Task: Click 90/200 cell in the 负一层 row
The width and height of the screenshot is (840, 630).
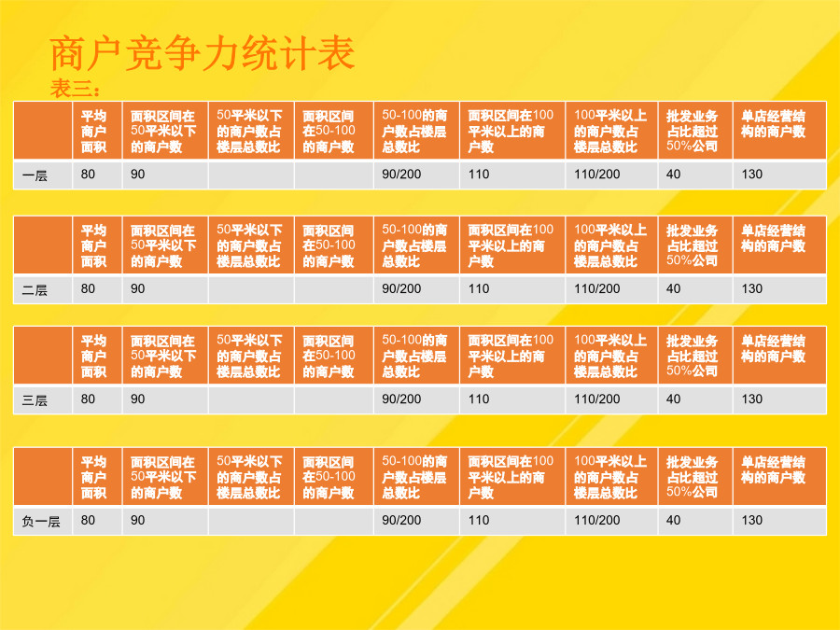Action: [x=402, y=521]
